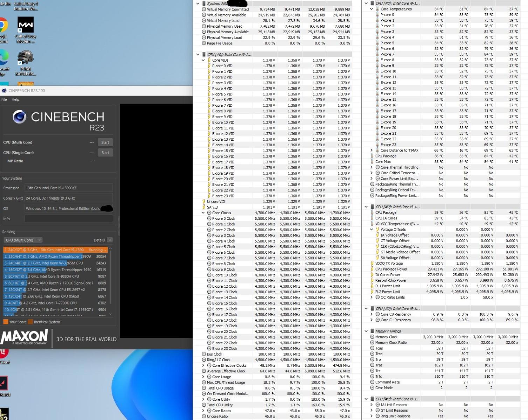Expand the Core Distance to TjMAX row
This screenshot has width=528, height=420.
[x=371, y=150]
